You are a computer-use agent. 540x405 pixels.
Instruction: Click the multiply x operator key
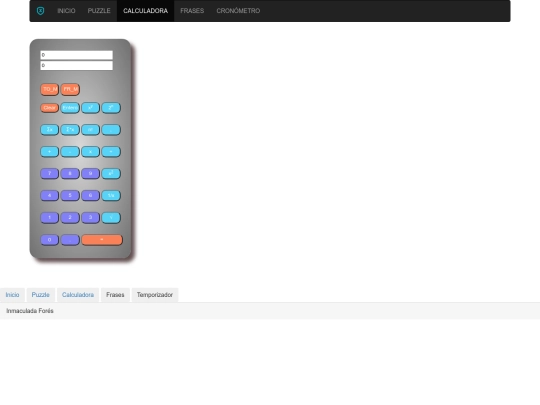[x=91, y=152]
